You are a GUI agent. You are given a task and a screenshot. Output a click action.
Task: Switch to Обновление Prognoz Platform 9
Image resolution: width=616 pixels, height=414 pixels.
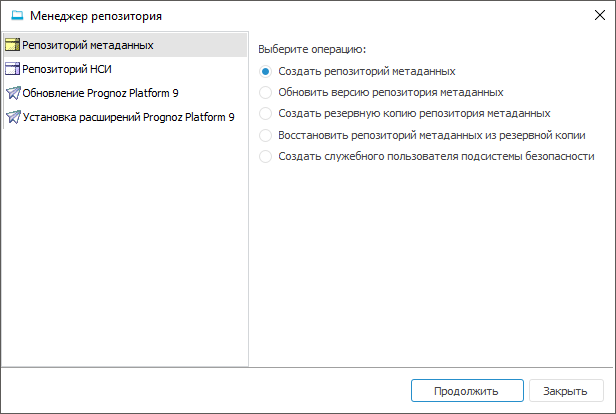click(x=100, y=93)
